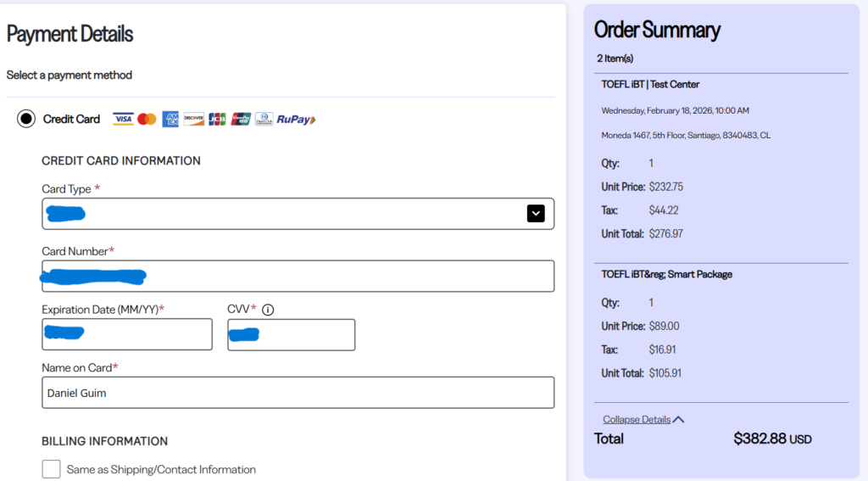Viewport: 868px width, 481px height.
Task: Check Same as Shipping/Contact Information box
Action: (51, 469)
